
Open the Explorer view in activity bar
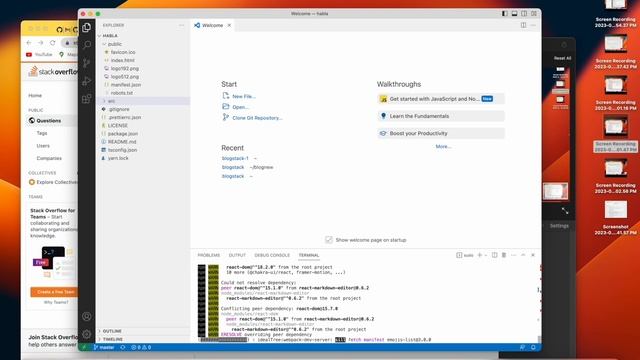[x=87, y=27]
